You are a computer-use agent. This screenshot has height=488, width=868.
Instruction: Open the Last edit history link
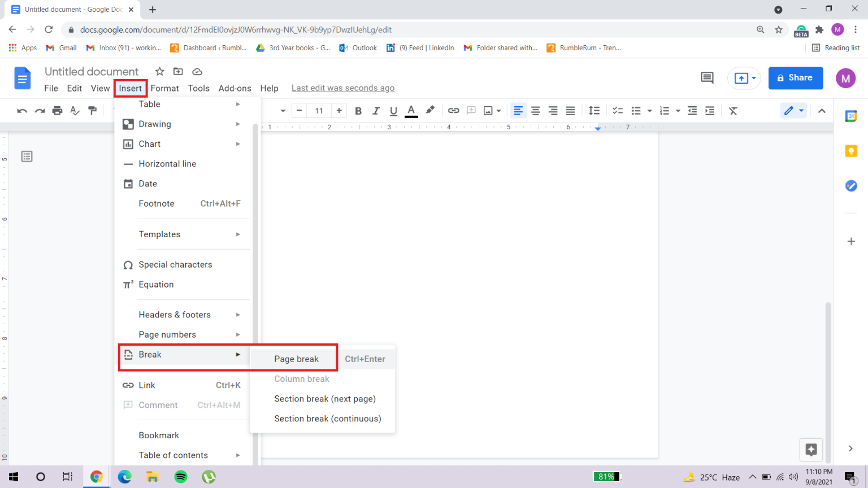click(342, 88)
